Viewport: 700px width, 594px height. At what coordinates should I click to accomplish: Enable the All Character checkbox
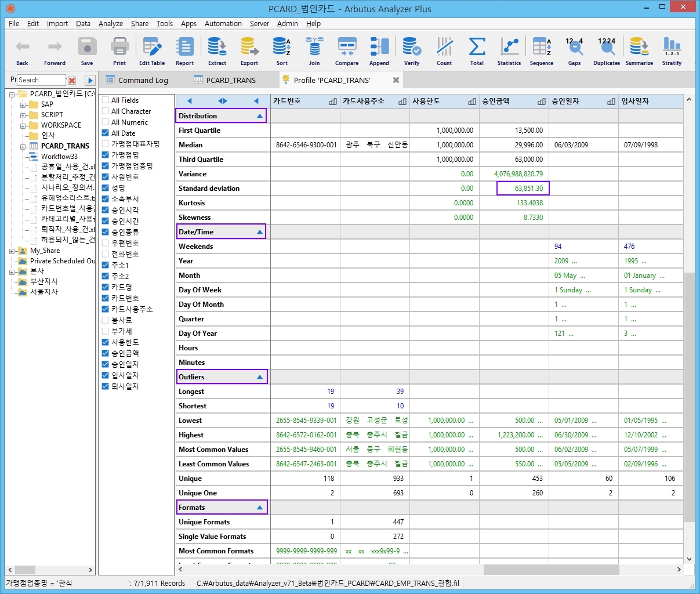point(106,111)
